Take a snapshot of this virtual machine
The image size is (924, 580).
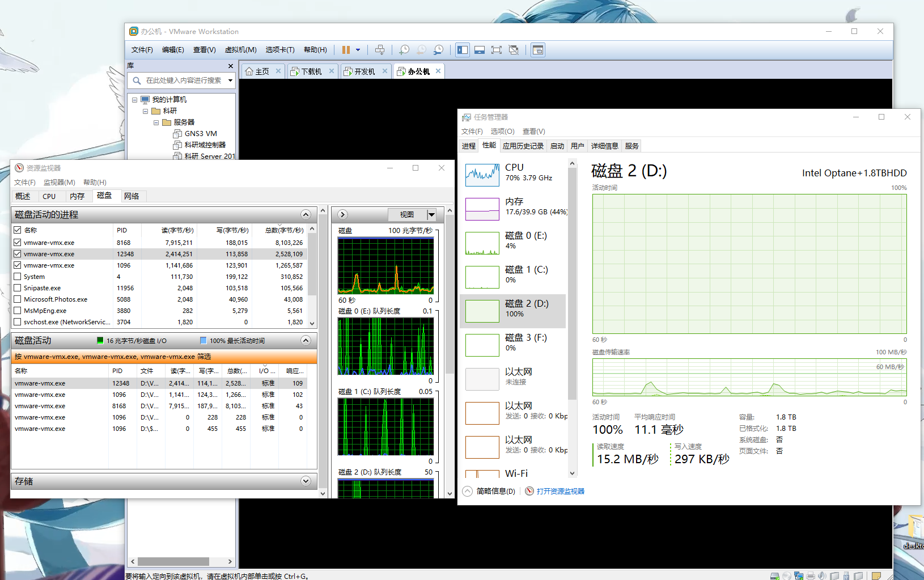point(404,49)
